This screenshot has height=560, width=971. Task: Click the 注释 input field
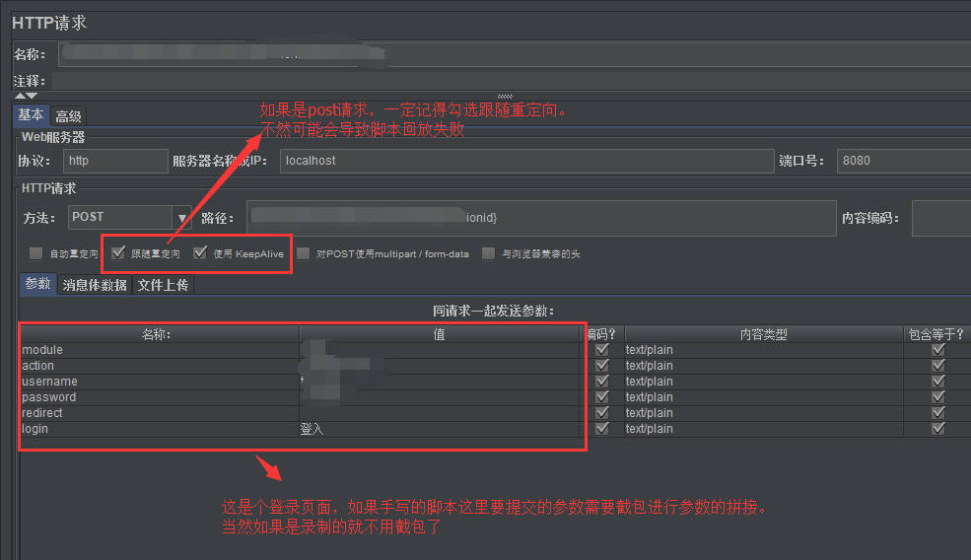click(x=512, y=81)
